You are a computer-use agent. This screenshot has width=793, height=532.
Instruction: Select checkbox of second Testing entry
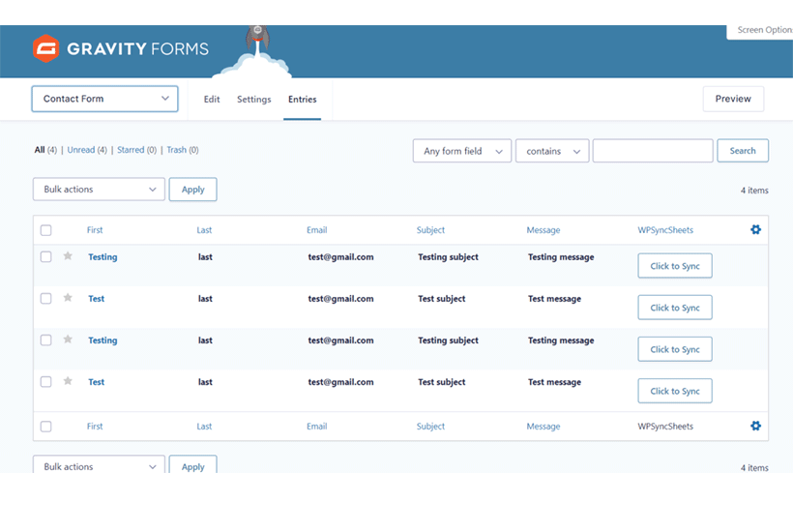point(46,340)
